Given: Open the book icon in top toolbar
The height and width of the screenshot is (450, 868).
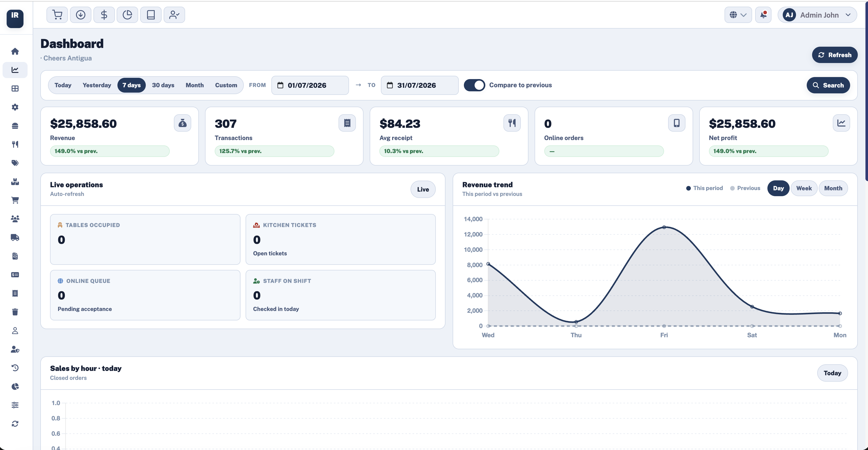Looking at the screenshot, I should 151,15.
